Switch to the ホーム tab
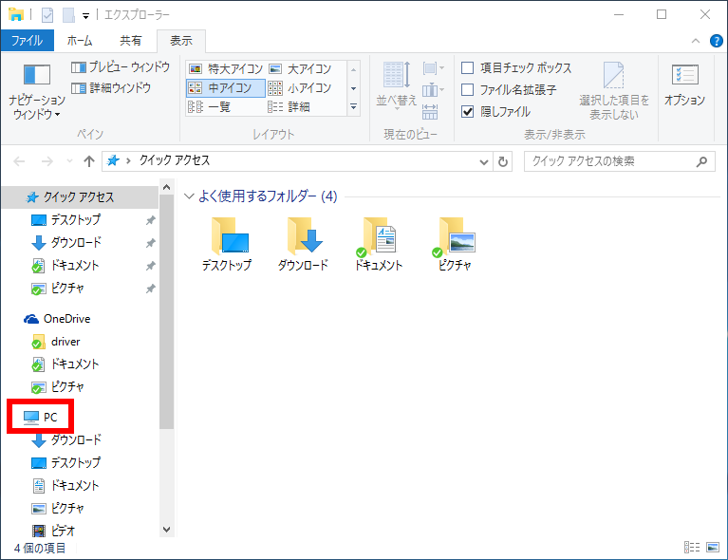The image size is (728, 560). click(x=80, y=41)
